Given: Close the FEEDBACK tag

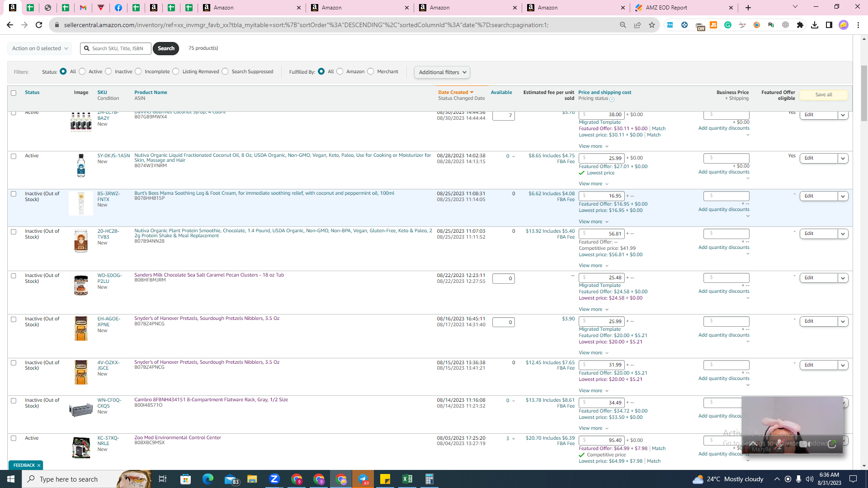Looking at the screenshot, I should click(x=39, y=465).
